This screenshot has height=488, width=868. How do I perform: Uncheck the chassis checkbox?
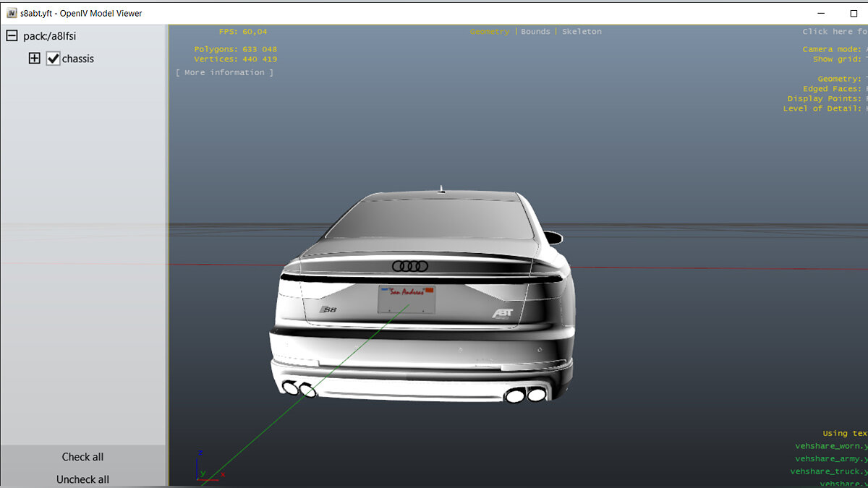coord(53,59)
